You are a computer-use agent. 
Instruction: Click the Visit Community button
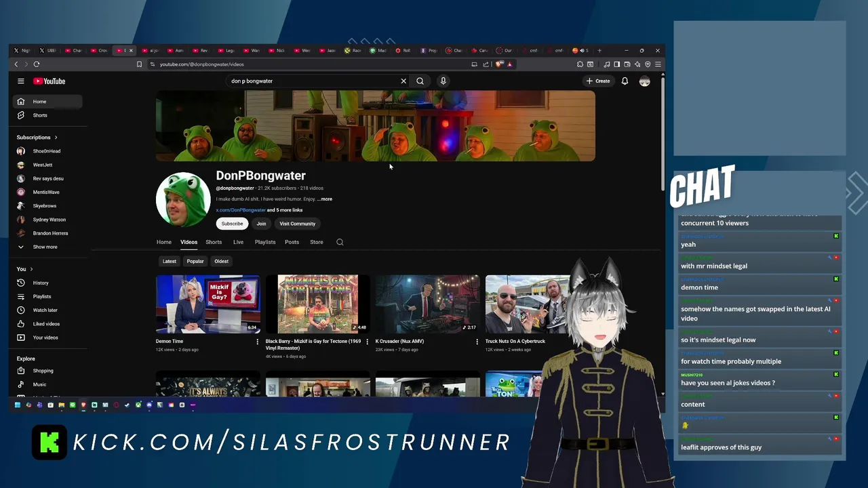click(297, 224)
